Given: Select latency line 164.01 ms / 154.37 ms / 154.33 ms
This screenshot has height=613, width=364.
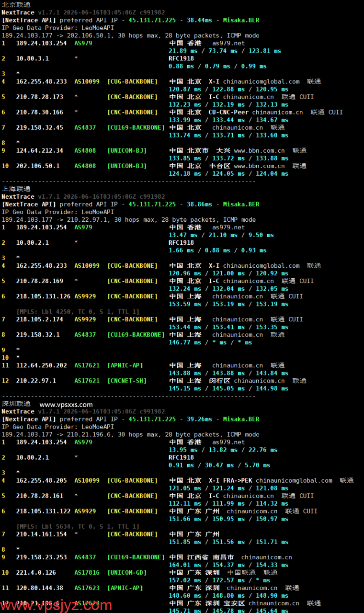Looking at the screenshot, I should point(228,565).
